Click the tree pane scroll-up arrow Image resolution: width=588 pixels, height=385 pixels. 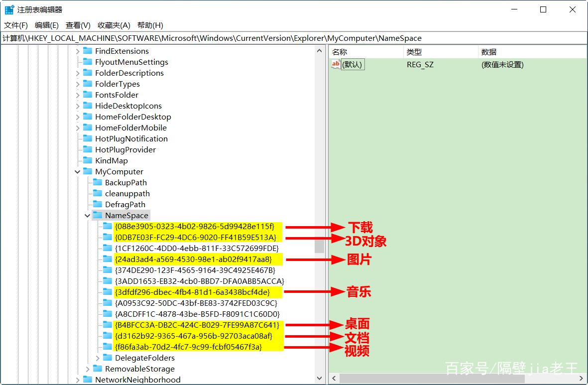click(x=319, y=51)
